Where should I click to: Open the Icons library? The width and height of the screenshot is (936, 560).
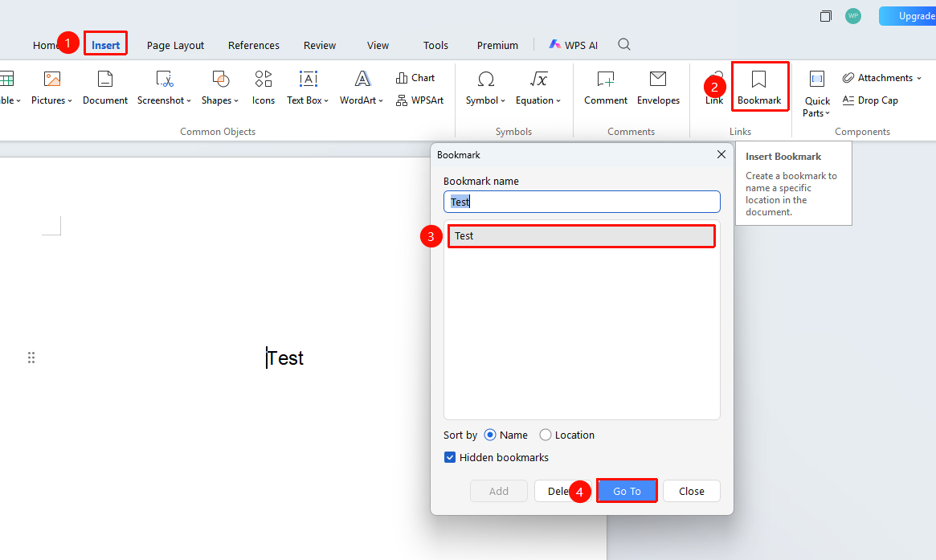[264, 88]
